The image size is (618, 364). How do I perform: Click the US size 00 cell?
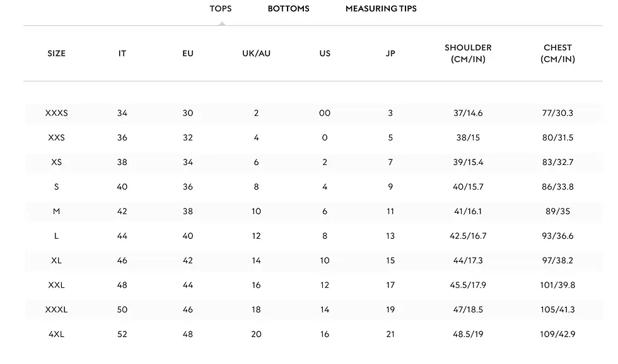point(325,113)
